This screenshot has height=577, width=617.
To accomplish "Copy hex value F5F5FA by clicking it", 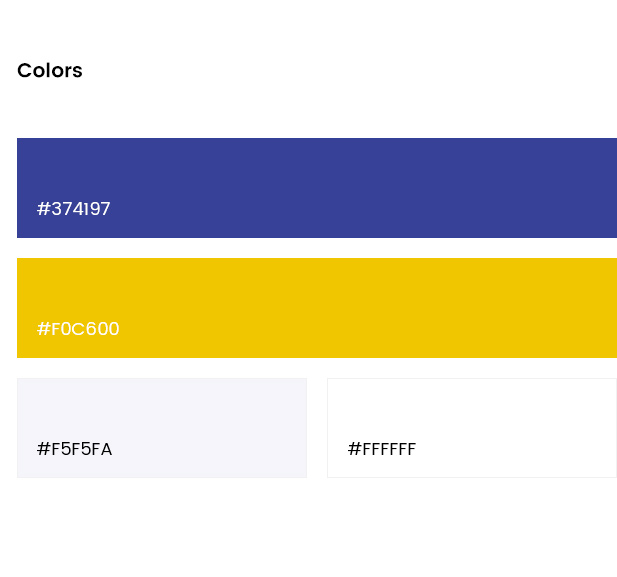I will (x=74, y=449).
